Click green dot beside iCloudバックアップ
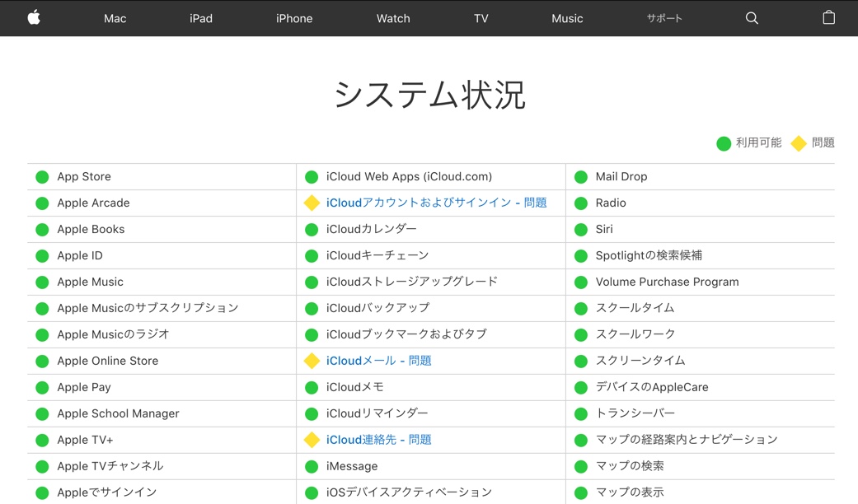This screenshot has height=504, width=858. (x=312, y=308)
